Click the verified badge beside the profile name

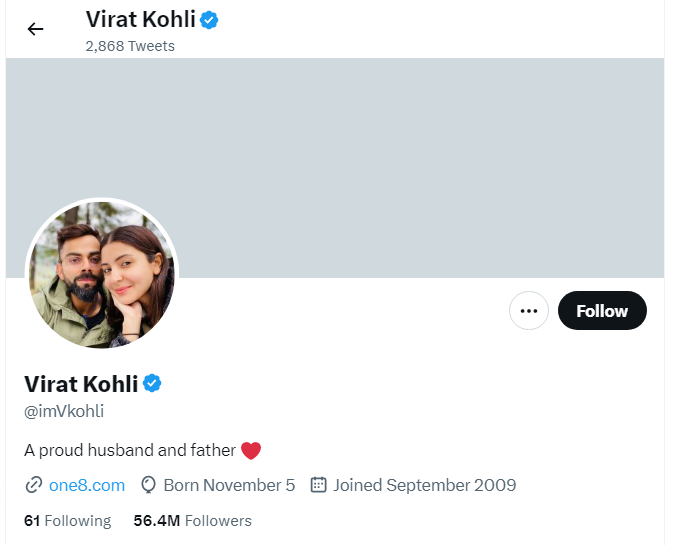pos(152,383)
